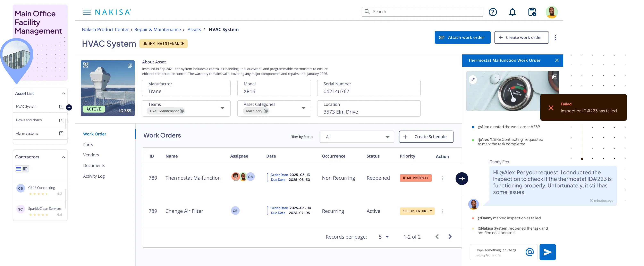This screenshot has height=266, width=644.
Task: Expand the Teams dropdown
Action: point(222,108)
